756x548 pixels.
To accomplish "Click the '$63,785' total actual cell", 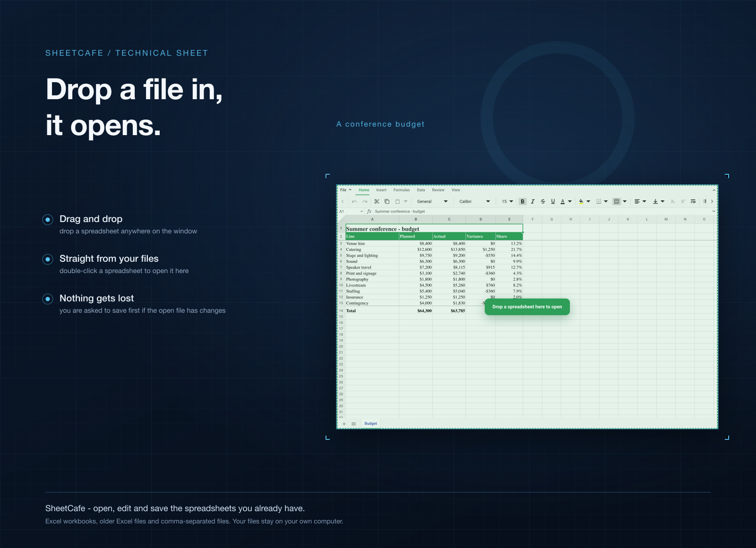I will [x=449, y=311].
